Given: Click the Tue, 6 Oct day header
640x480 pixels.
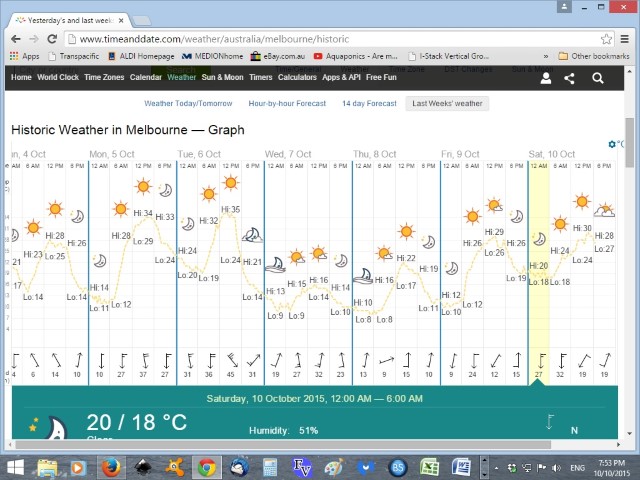Looking at the screenshot, I should coord(199,154).
